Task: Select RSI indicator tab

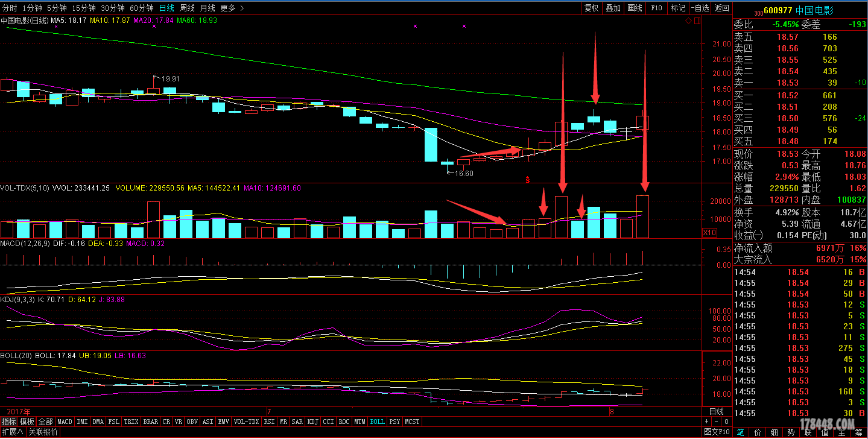Action: [269, 422]
